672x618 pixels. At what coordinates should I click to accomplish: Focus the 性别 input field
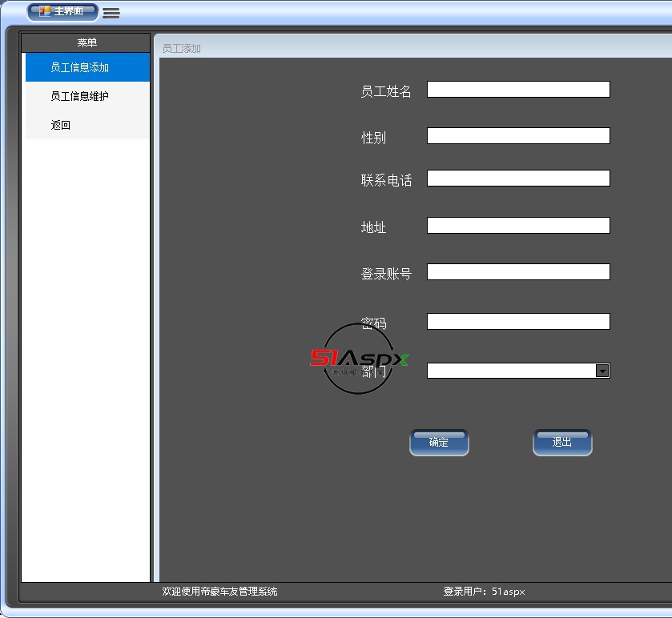click(x=518, y=135)
